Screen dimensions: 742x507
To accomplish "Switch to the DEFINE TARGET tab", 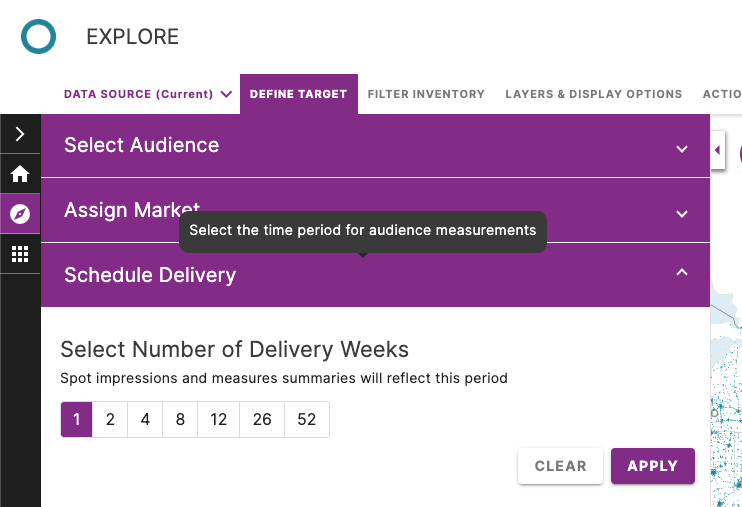I will point(299,94).
